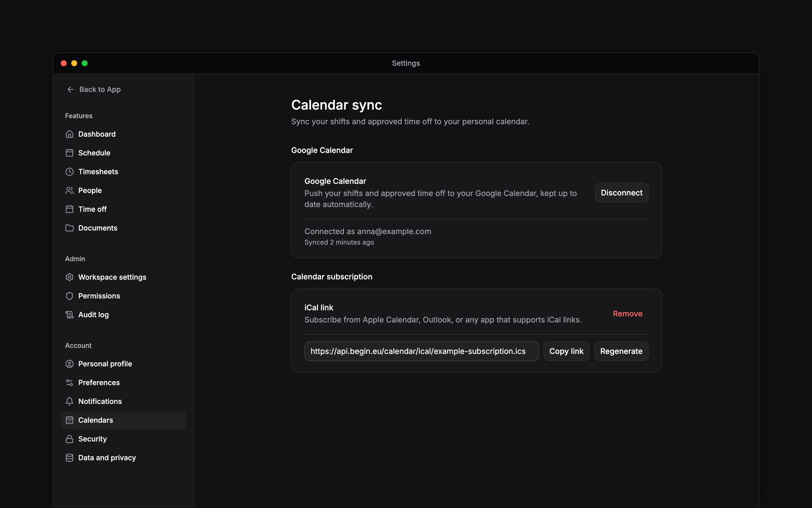Click the People users icon
This screenshot has width=812, height=508.
[x=70, y=190]
